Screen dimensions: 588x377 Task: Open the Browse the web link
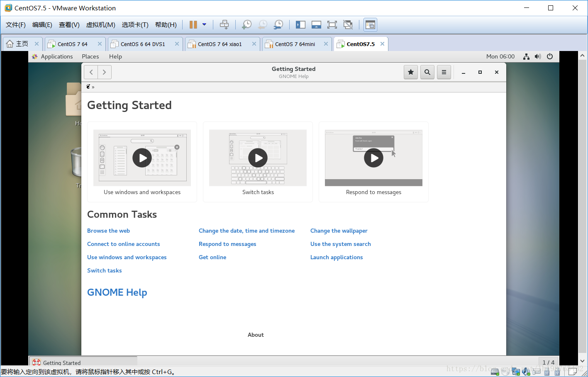[x=108, y=231]
